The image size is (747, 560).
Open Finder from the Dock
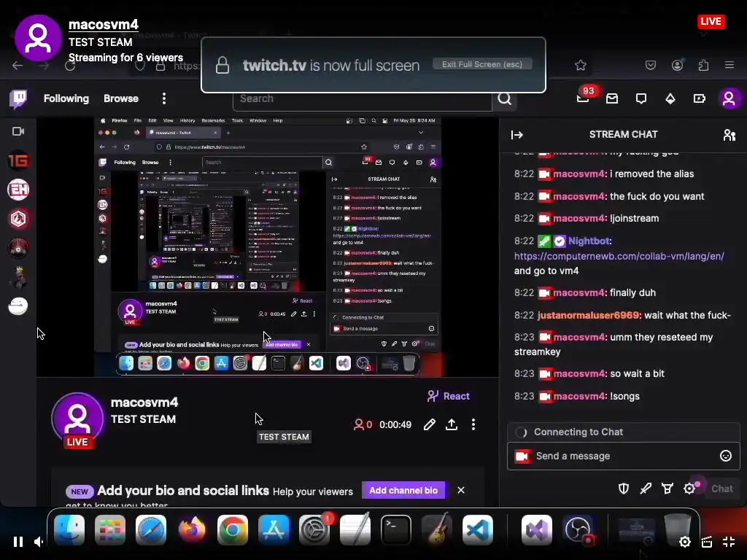point(69,529)
